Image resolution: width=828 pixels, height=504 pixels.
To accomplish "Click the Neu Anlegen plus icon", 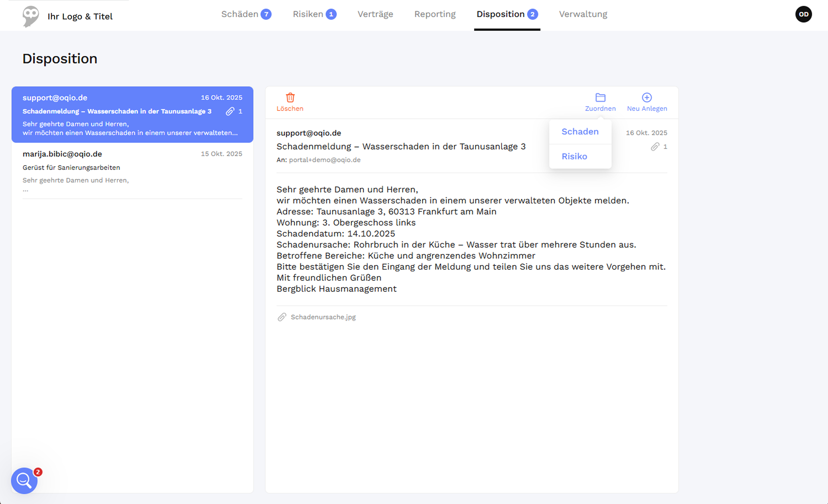I will 647,98.
